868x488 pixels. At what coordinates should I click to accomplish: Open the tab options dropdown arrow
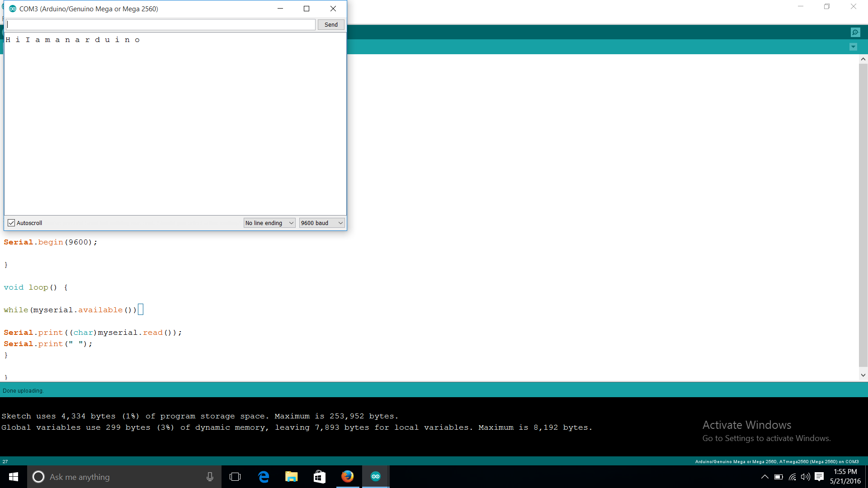click(x=853, y=47)
